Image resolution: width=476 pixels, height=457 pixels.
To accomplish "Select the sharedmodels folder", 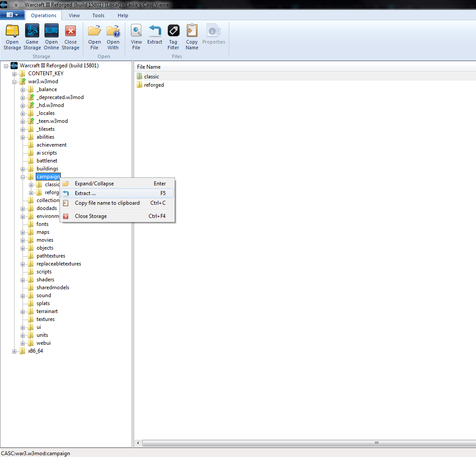I will [x=53, y=287].
